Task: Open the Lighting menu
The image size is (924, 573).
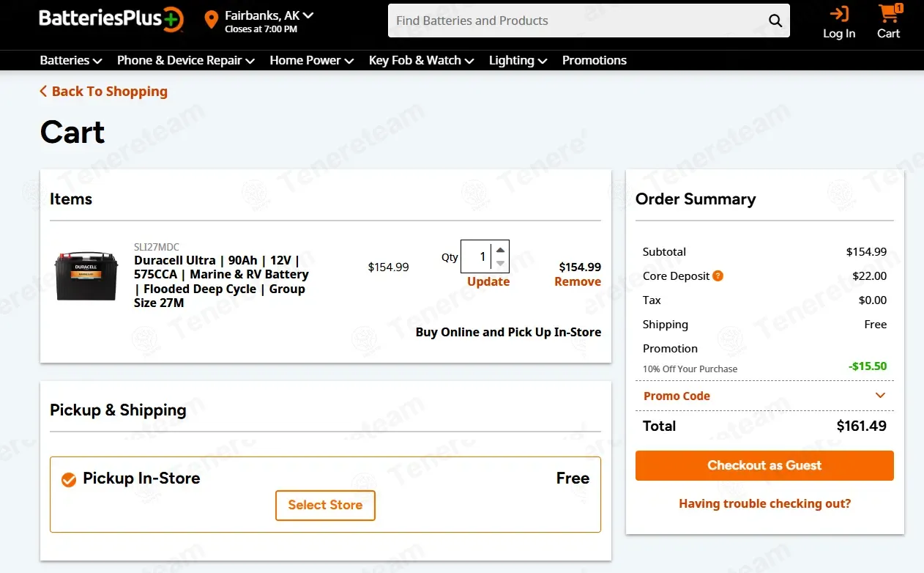Action: 518,60
